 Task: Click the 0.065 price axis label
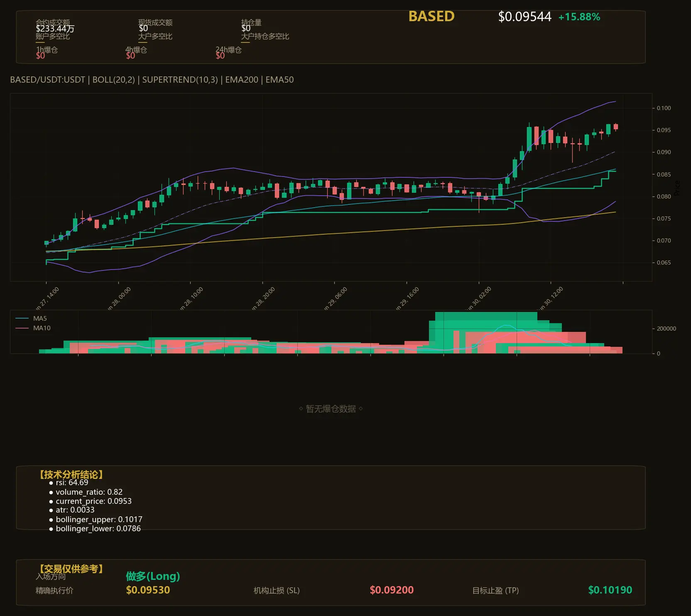[x=664, y=263]
